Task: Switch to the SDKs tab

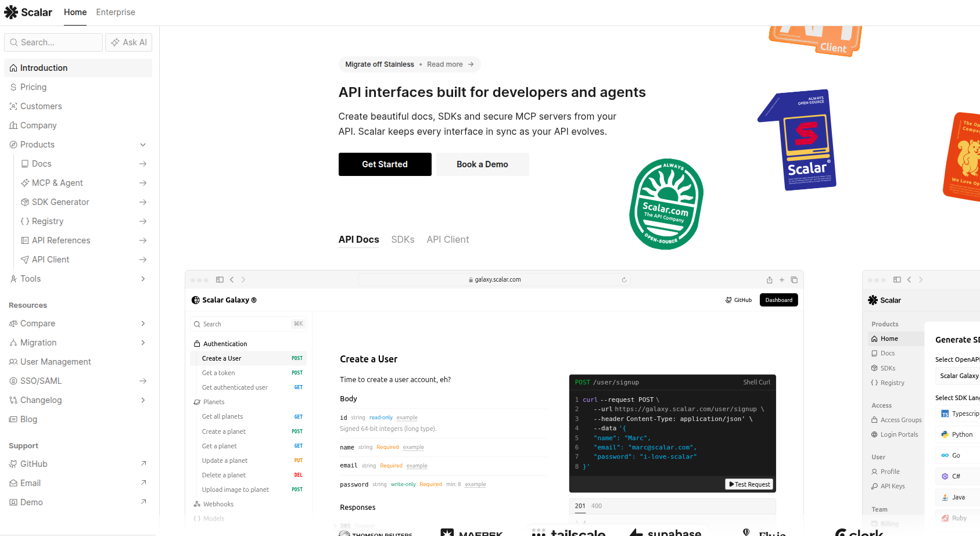Action: pyautogui.click(x=403, y=239)
